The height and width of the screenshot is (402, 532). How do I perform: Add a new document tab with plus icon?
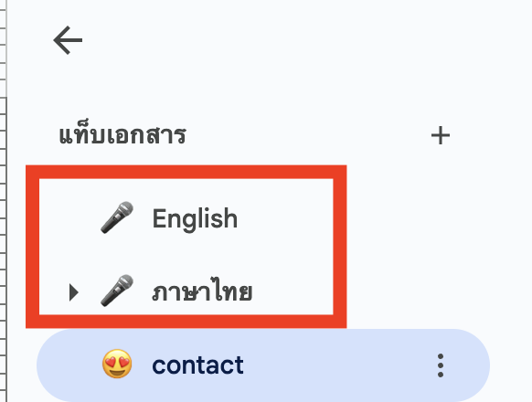(441, 135)
